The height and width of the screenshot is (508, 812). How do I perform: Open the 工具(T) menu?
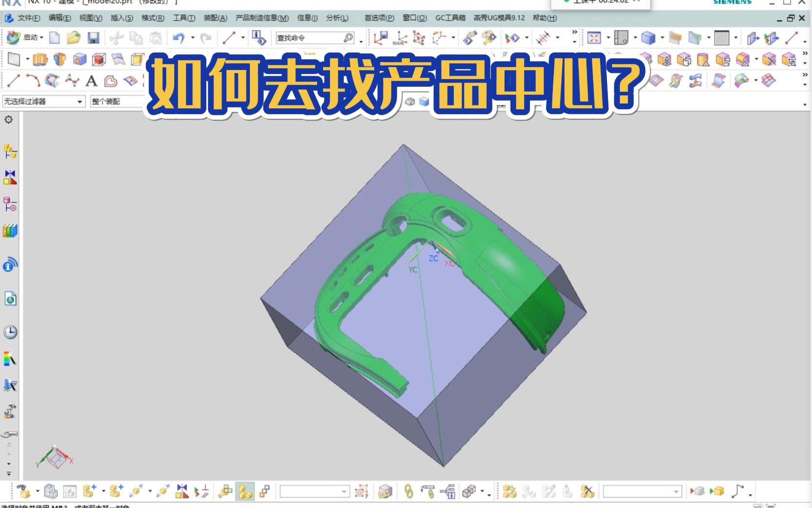coord(184,18)
